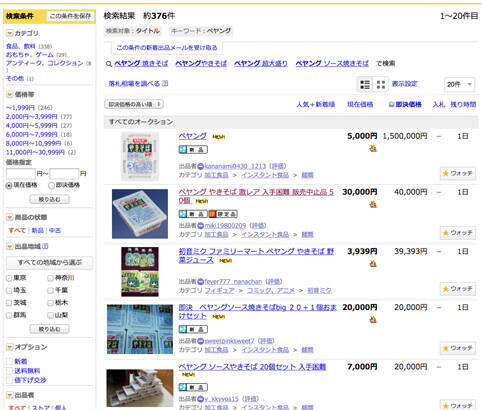482x410 pixels.
Task: Check the 千葉 region checkbox
Action: click(x=50, y=290)
